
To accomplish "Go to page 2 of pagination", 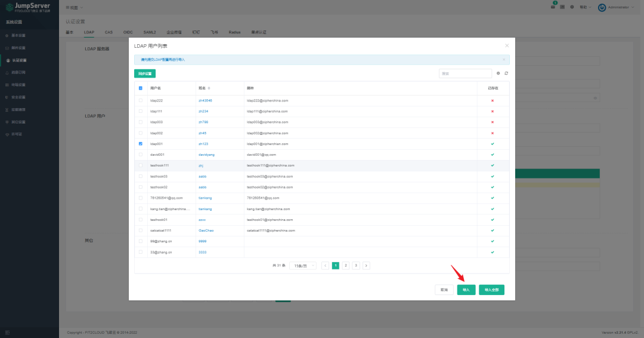I will tap(346, 266).
